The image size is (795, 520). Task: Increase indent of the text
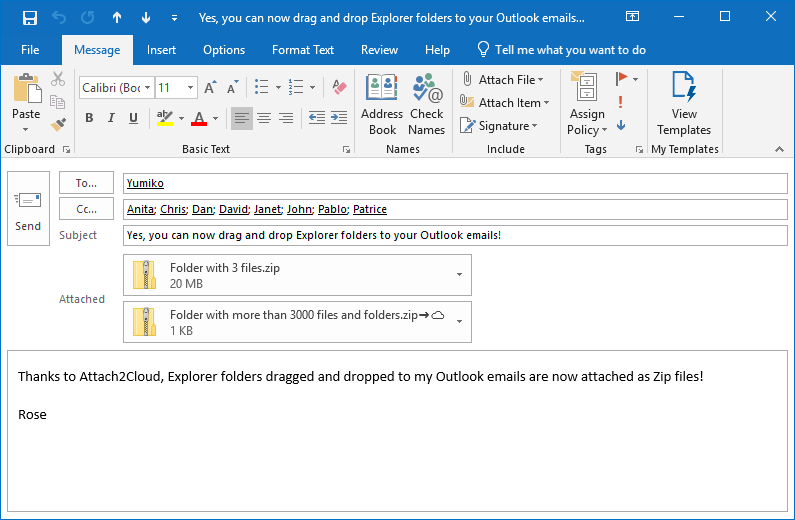(338, 118)
